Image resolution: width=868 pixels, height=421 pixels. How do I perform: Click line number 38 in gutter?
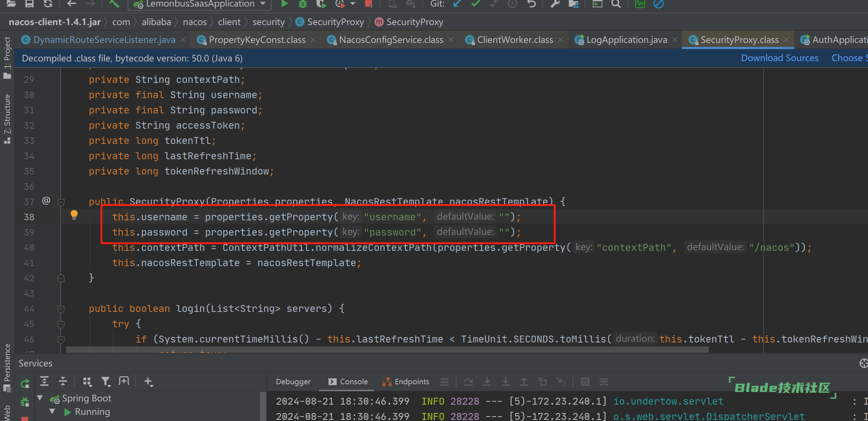(x=29, y=217)
